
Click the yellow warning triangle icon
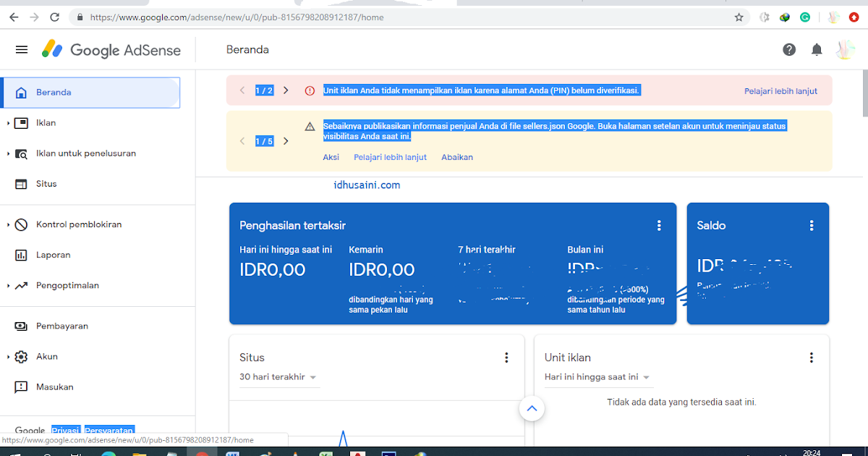(x=310, y=126)
